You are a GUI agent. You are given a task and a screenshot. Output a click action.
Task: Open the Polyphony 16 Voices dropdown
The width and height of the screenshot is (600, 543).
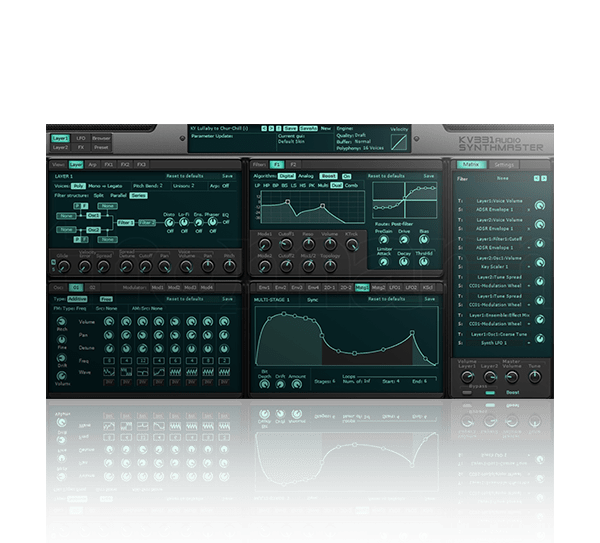360,148
